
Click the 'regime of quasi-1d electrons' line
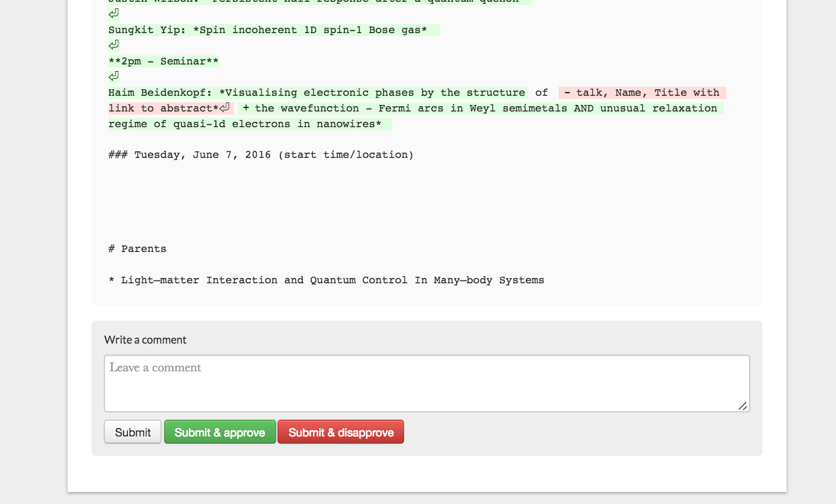[245, 124]
